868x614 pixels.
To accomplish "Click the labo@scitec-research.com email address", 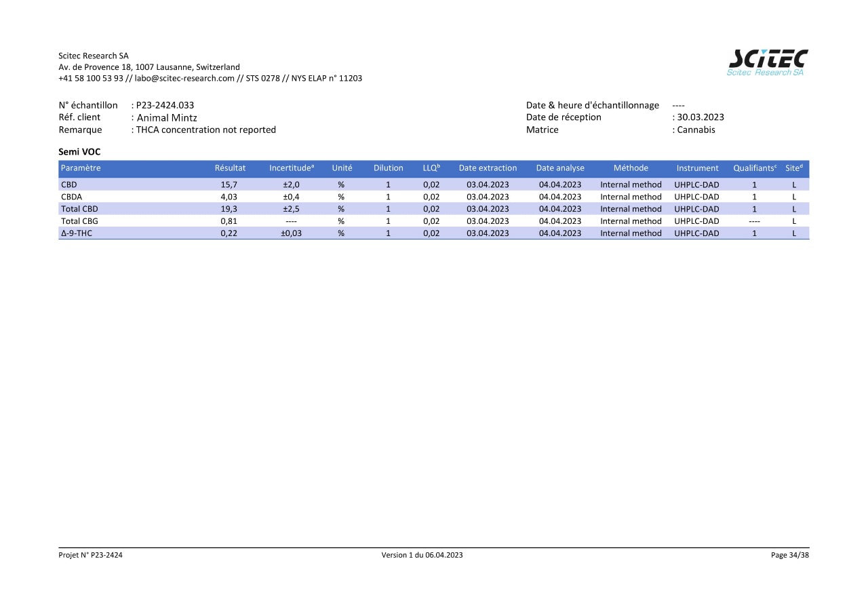I will coord(184,78).
